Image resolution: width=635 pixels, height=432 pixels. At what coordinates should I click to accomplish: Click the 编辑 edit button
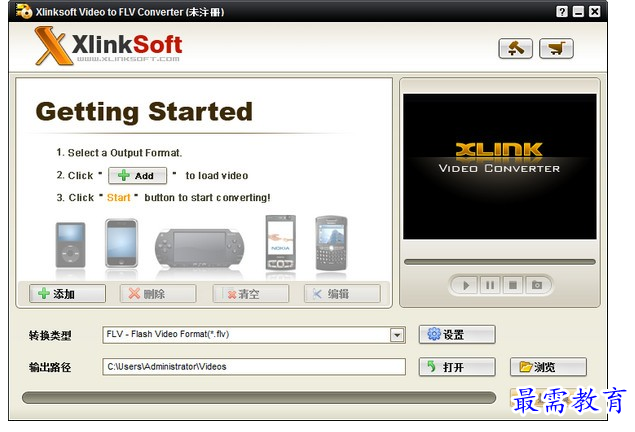tap(342, 294)
